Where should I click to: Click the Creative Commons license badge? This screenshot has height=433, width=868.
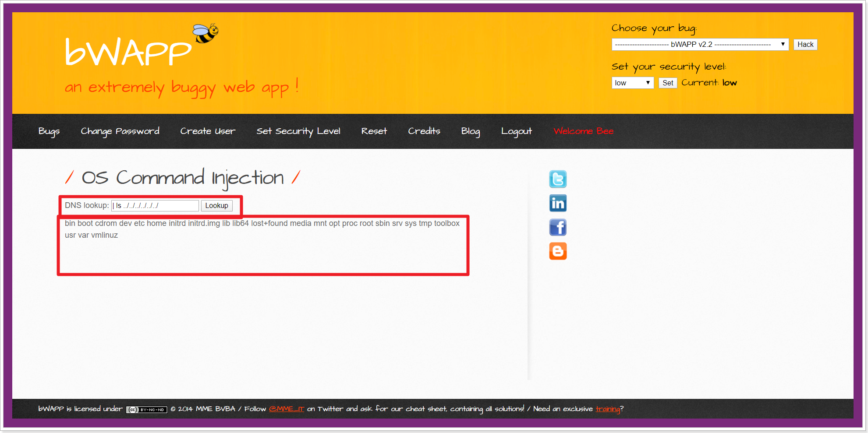pos(147,410)
